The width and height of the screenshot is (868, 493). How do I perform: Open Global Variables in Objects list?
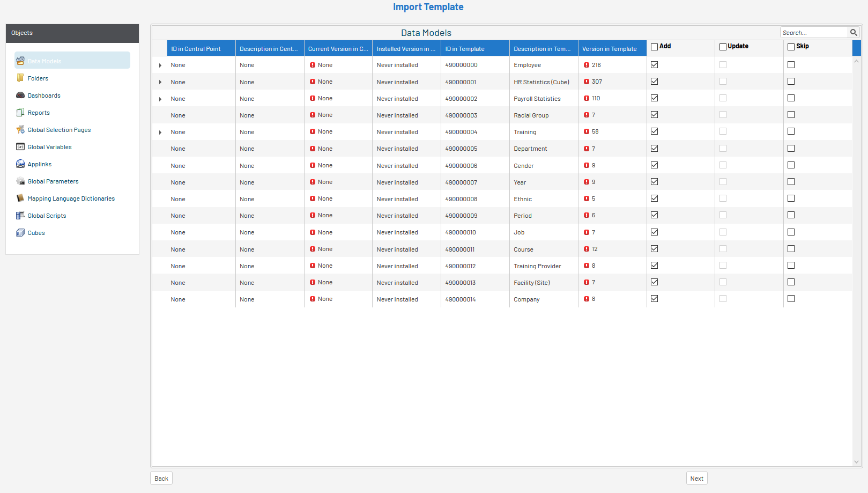(x=49, y=147)
